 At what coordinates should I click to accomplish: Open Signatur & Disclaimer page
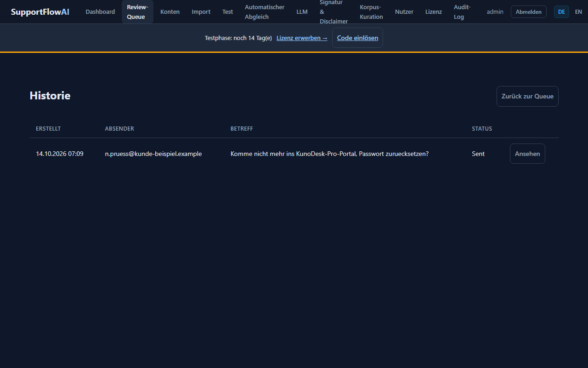[x=334, y=12]
